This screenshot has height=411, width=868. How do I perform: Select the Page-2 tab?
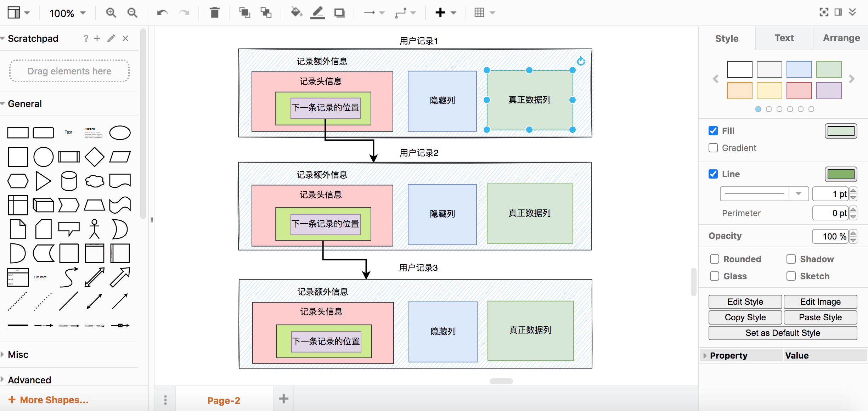click(224, 400)
